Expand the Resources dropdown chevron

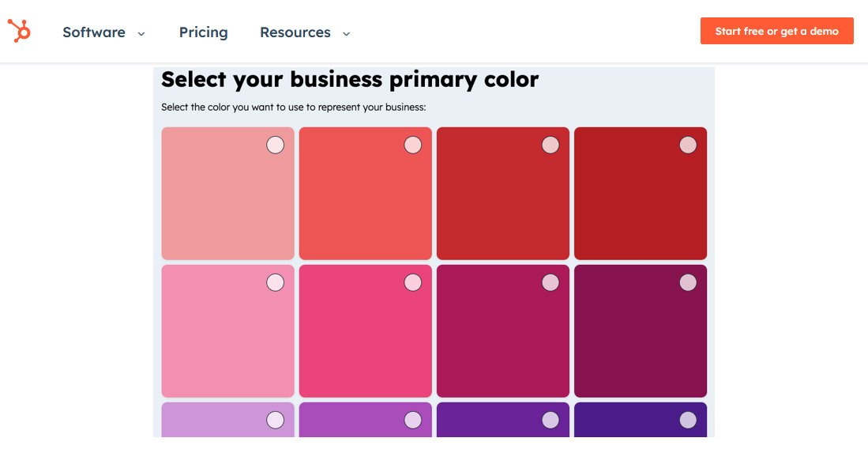tap(346, 33)
